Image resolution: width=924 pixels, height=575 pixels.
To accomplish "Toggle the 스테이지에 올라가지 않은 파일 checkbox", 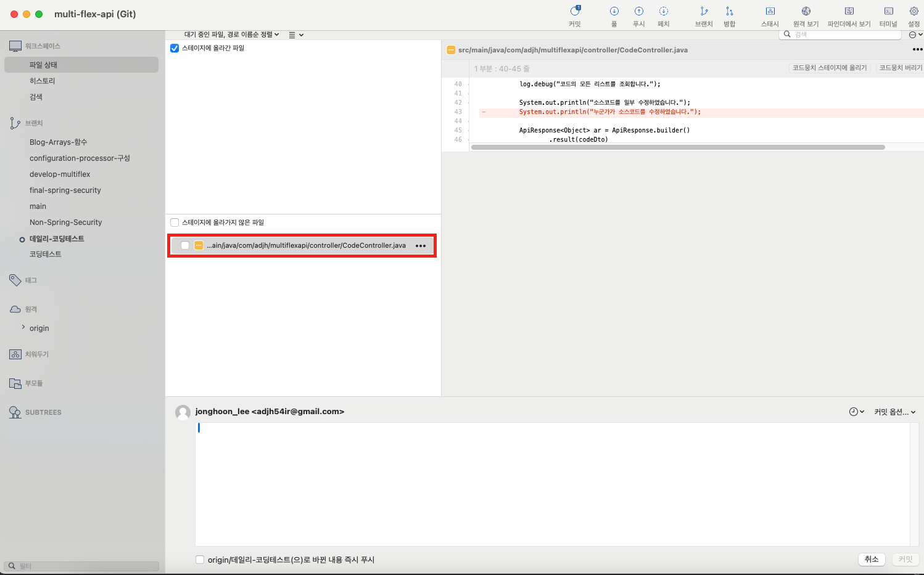I will pyautogui.click(x=175, y=222).
